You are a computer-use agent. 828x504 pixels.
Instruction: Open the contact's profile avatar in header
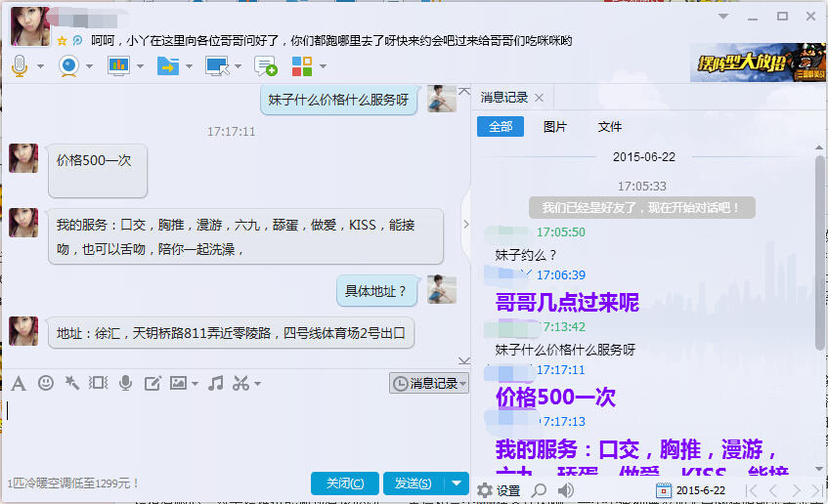(x=30, y=25)
